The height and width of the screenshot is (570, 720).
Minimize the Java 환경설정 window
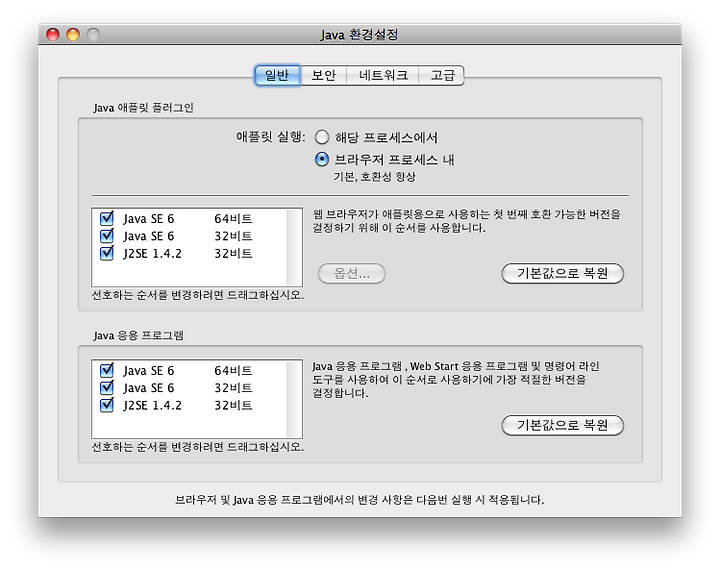(73, 34)
